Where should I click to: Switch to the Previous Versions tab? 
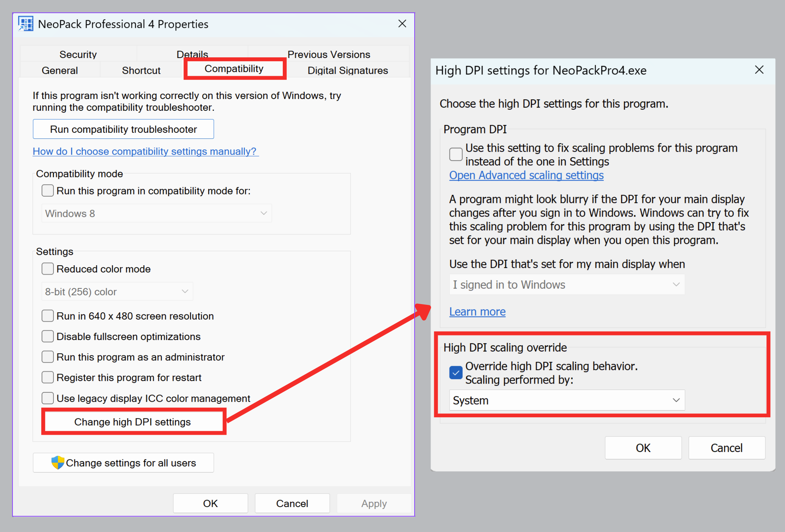coord(329,54)
